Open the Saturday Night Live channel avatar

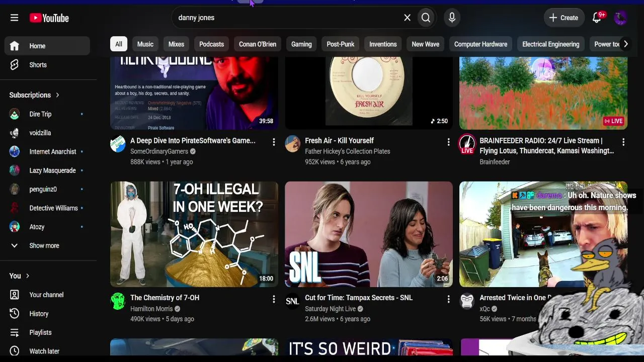pyautogui.click(x=292, y=301)
